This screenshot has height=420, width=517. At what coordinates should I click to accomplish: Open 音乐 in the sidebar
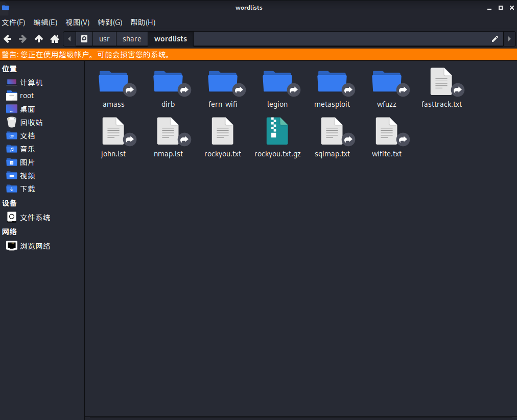[42, 149]
